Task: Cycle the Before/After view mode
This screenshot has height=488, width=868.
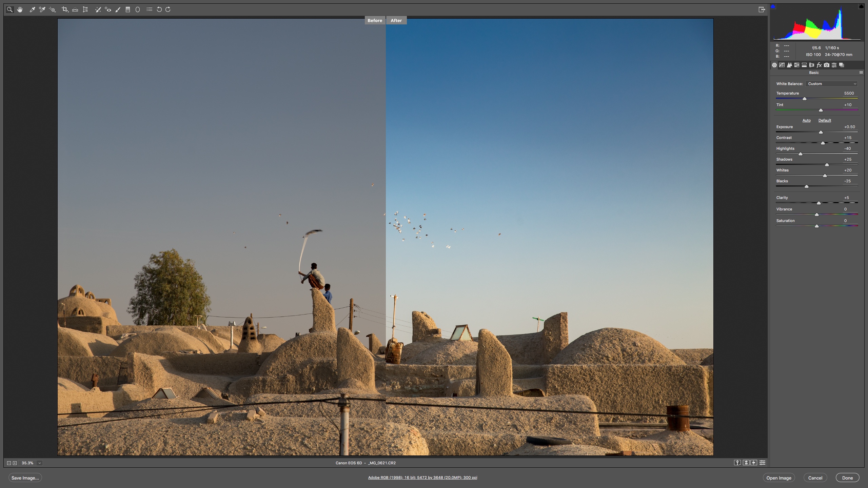Action: pos(737,463)
